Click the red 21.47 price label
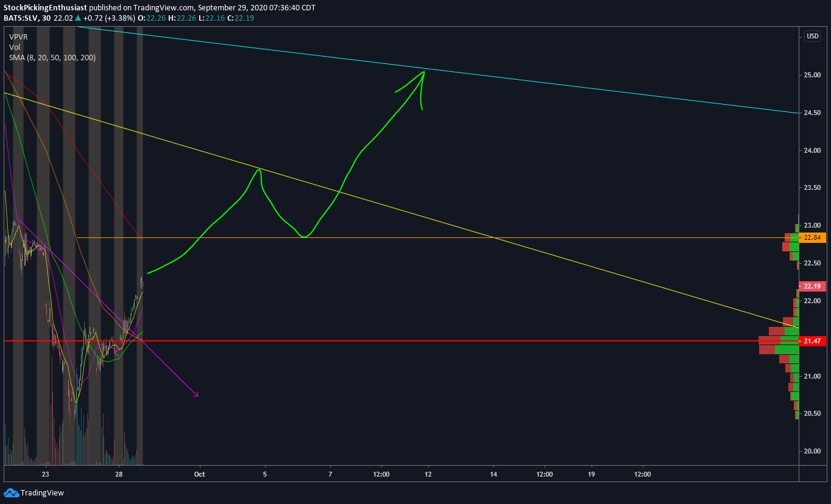 pos(812,341)
